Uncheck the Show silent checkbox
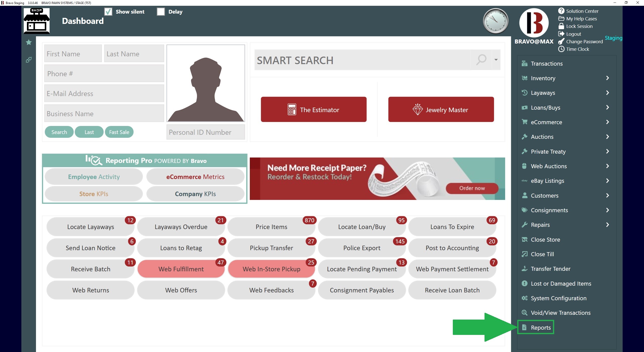The height and width of the screenshot is (352, 644). (x=108, y=12)
